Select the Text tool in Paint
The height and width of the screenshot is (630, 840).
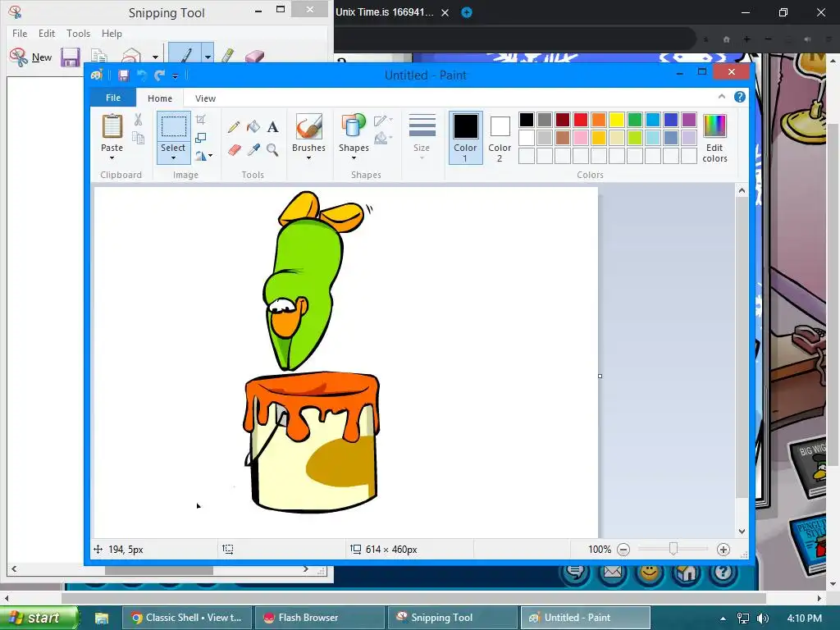tap(272, 126)
